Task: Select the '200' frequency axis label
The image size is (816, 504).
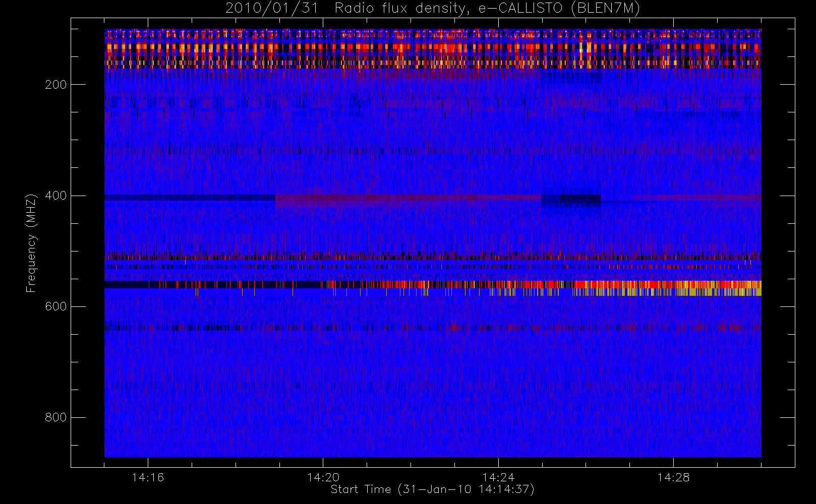Action: (x=55, y=85)
